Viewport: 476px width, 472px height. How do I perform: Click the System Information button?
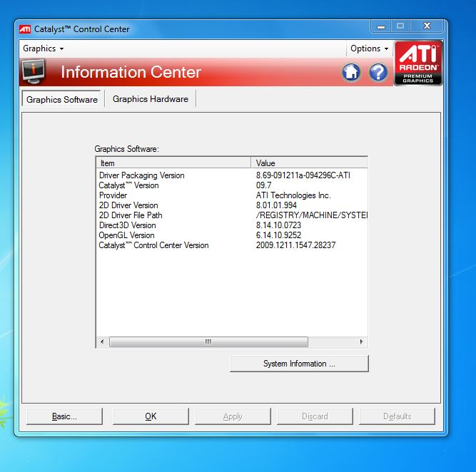(x=299, y=364)
